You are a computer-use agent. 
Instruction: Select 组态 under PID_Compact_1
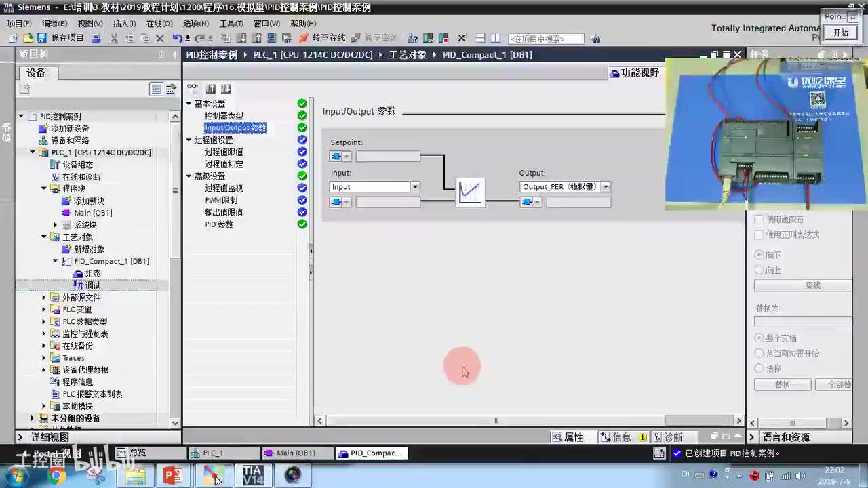click(x=93, y=273)
